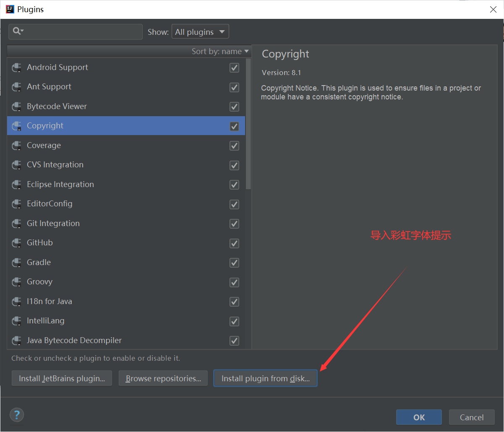
Task: Click the I18n for Java plugin icon
Action: 17,302
